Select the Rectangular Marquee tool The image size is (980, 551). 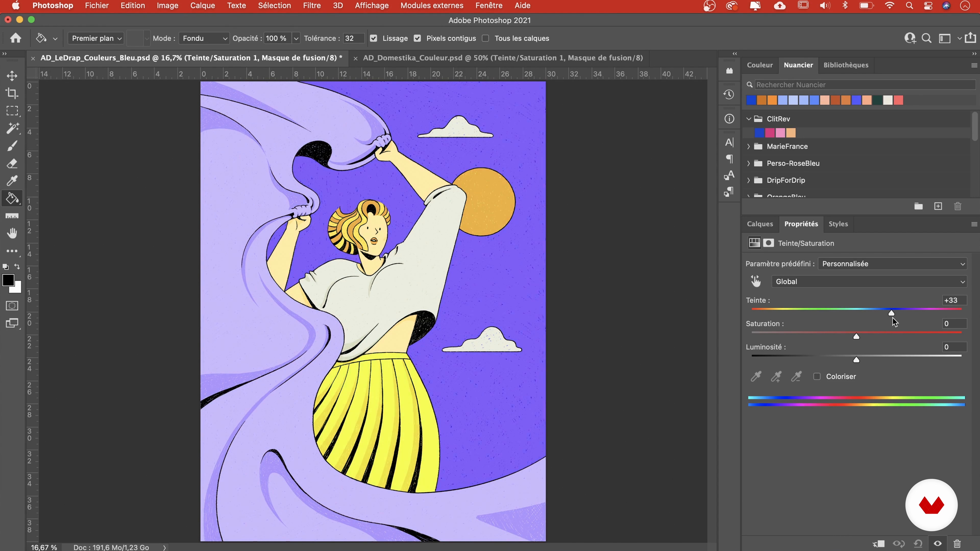coord(12,111)
